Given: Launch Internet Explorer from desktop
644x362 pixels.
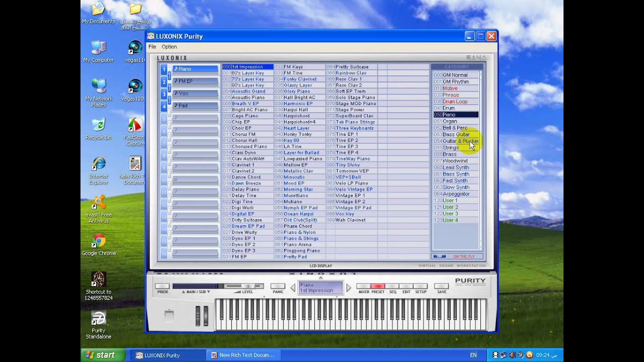Looking at the screenshot, I should tap(99, 171).
